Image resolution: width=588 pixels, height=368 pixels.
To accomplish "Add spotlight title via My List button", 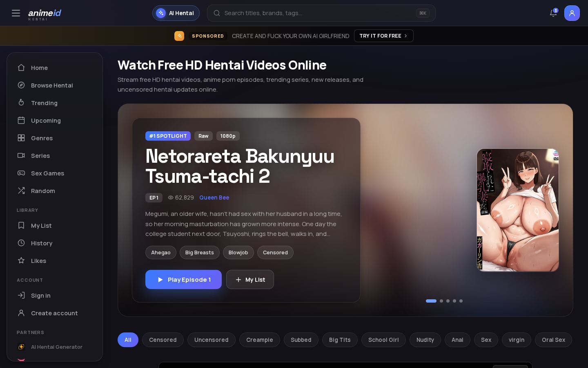I will coord(250,280).
